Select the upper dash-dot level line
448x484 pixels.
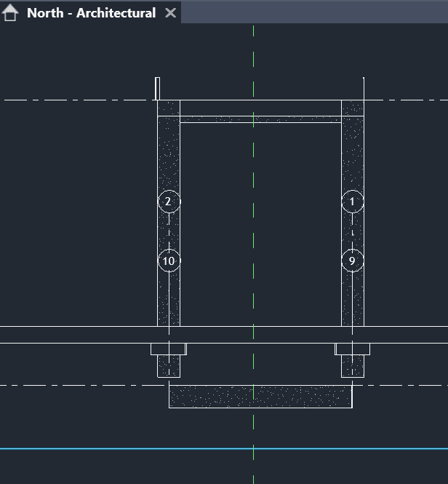click(73, 100)
